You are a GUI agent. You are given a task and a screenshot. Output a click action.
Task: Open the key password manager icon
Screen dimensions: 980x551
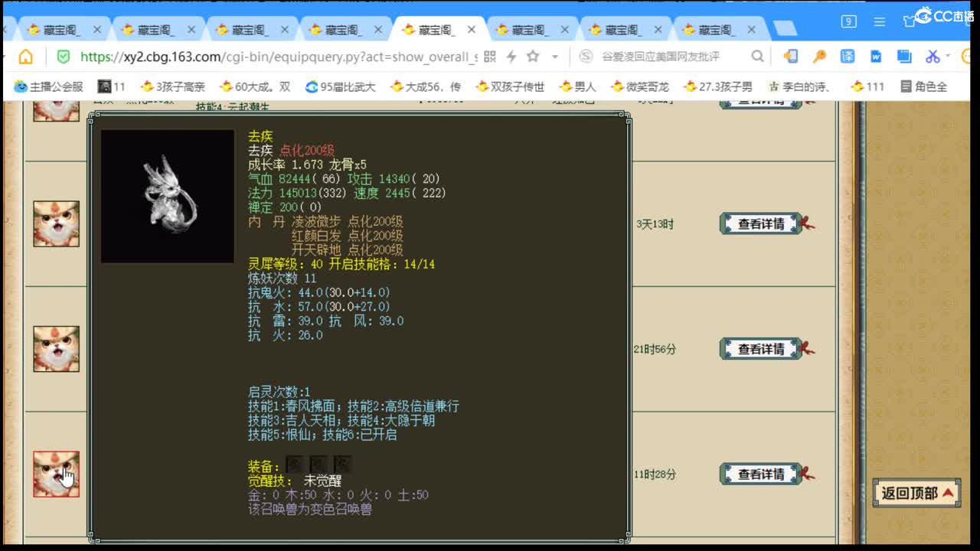coord(819,57)
